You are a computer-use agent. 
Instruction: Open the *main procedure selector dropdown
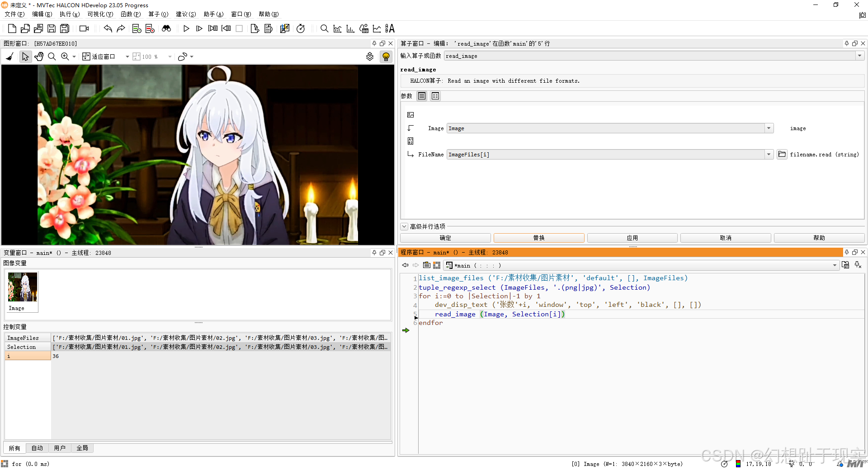[x=835, y=265]
